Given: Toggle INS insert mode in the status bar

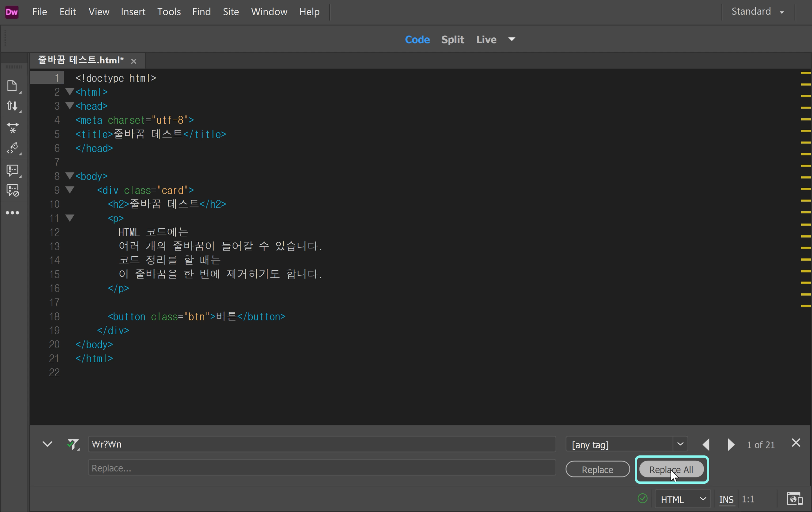Looking at the screenshot, I should coord(727,500).
